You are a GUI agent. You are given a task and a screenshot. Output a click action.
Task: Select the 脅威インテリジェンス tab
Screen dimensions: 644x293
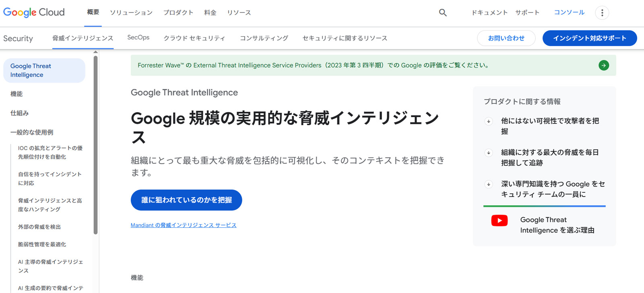coord(83,38)
